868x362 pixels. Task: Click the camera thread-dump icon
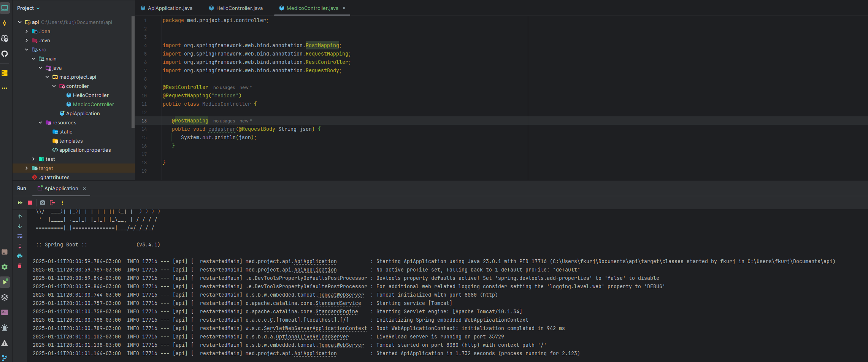(x=43, y=203)
